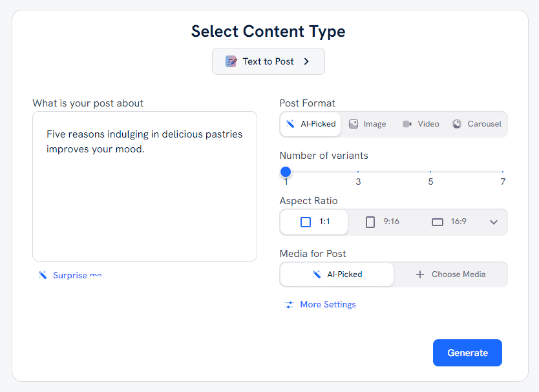The width and height of the screenshot is (539, 392).
Task: Click the Generate button
Action: click(x=467, y=353)
